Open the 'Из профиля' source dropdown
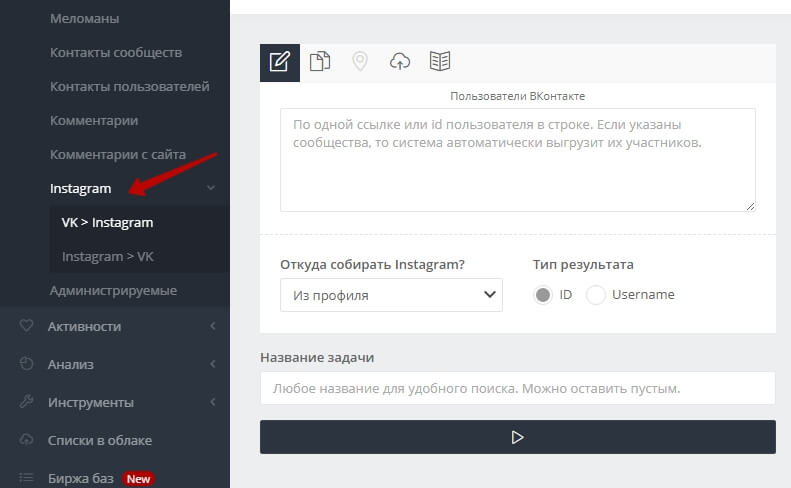 coord(391,295)
